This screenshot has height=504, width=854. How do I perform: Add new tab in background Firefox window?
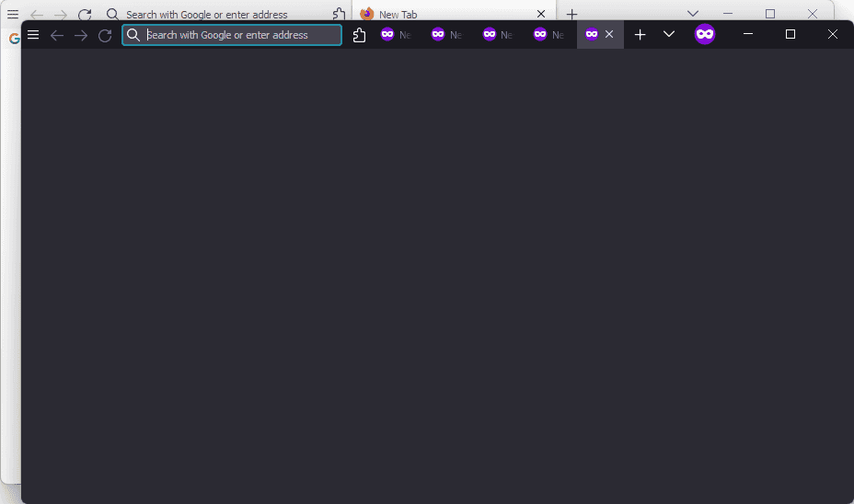(571, 14)
